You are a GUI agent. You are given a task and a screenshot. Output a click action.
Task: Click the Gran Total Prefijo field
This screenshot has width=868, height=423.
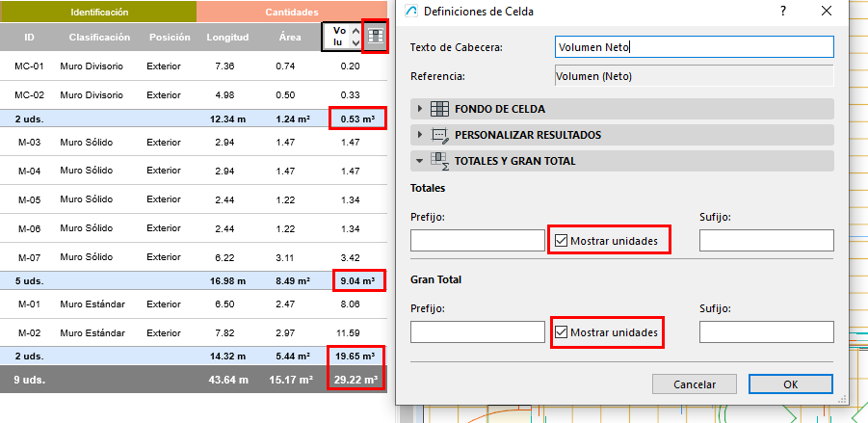pos(478,331)
